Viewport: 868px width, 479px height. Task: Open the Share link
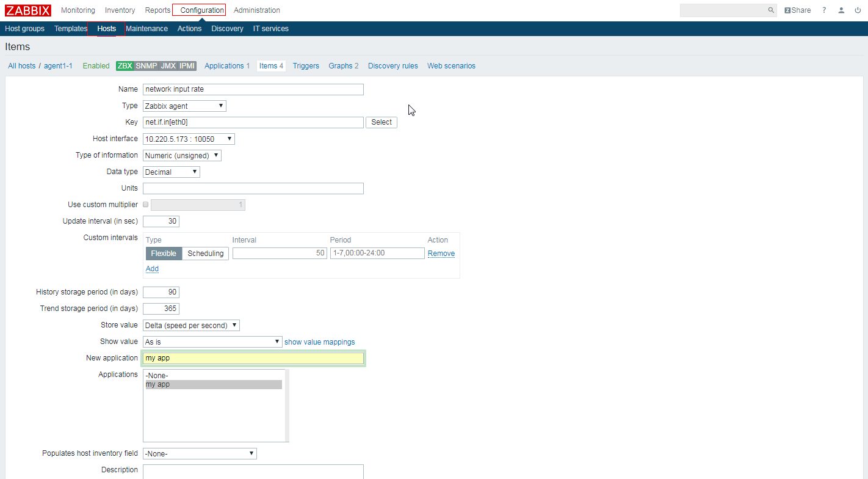tap(798, 10)
